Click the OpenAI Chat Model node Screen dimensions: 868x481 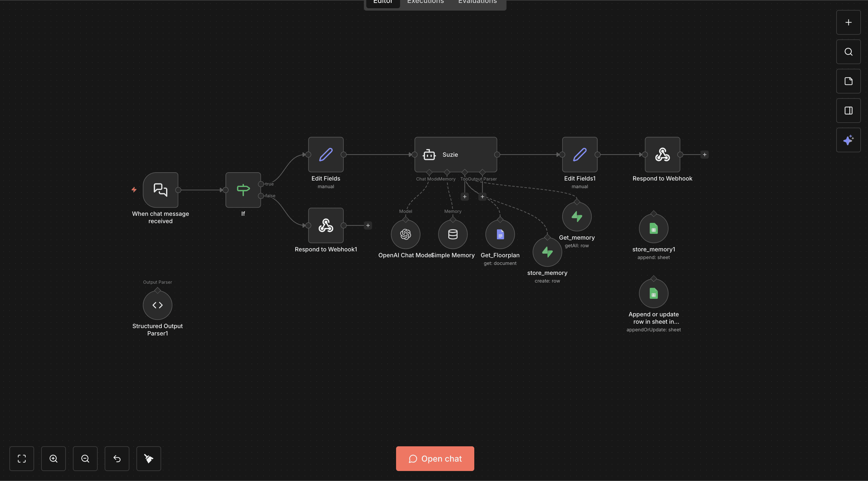coord(405,234)
